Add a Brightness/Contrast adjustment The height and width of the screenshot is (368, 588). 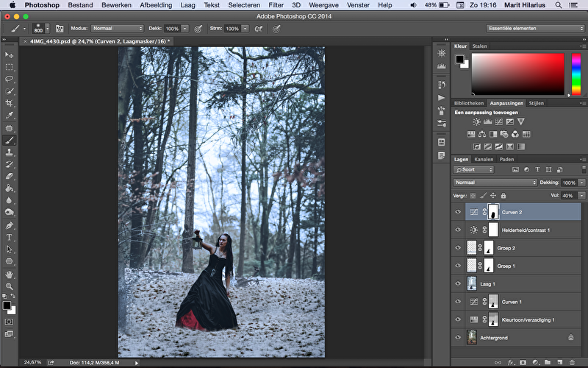pos(476,121)
